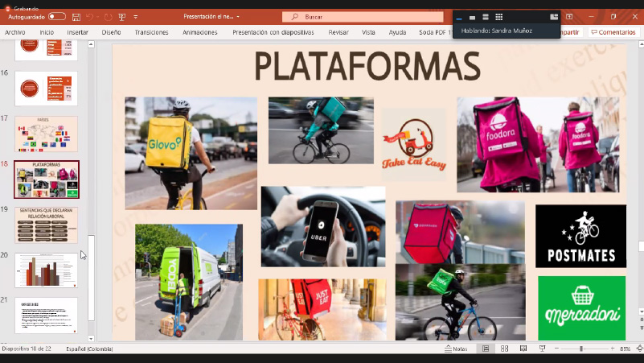Click Diapositiva 18 de 22 status text
This screenshot has width=644, height=363.
(x=27, y=349)
